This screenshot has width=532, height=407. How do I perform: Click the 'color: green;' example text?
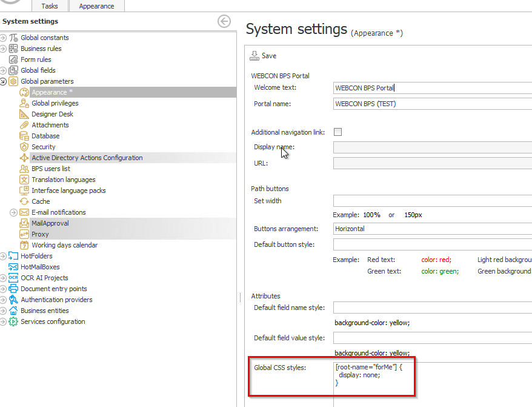[440, 272]
